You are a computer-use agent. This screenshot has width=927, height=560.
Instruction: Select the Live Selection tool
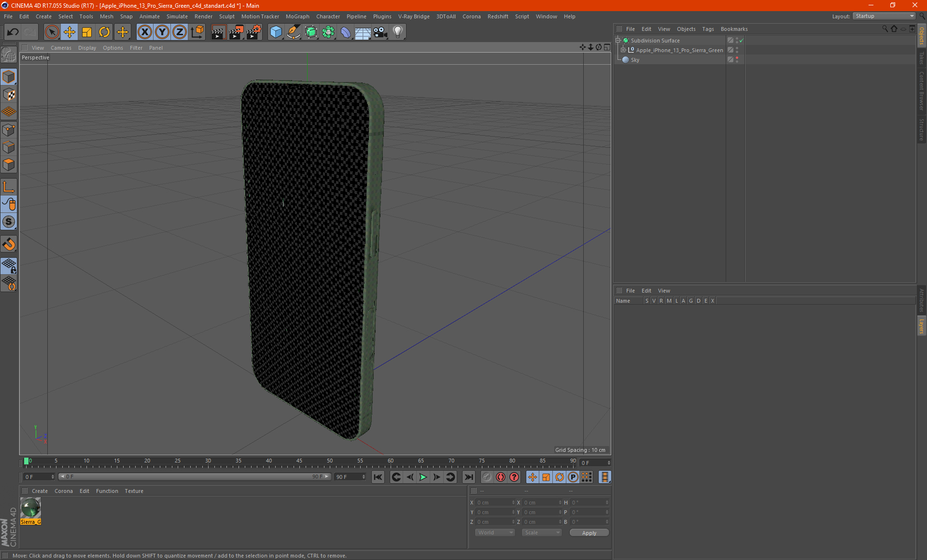(x=52, y=32)
